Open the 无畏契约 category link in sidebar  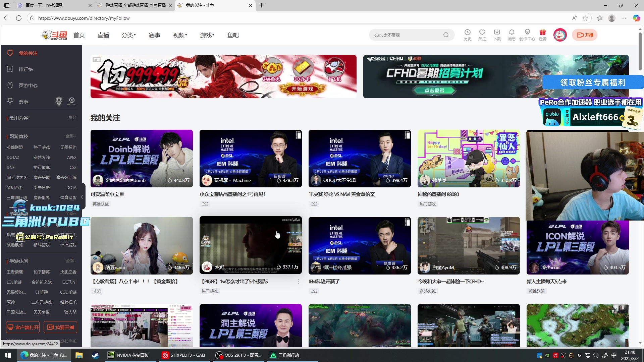(68, 147)
